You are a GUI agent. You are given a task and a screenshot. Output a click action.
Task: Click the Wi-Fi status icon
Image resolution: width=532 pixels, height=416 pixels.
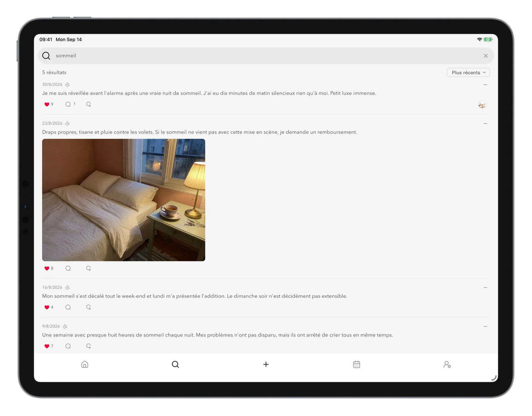tap(479, 39)
